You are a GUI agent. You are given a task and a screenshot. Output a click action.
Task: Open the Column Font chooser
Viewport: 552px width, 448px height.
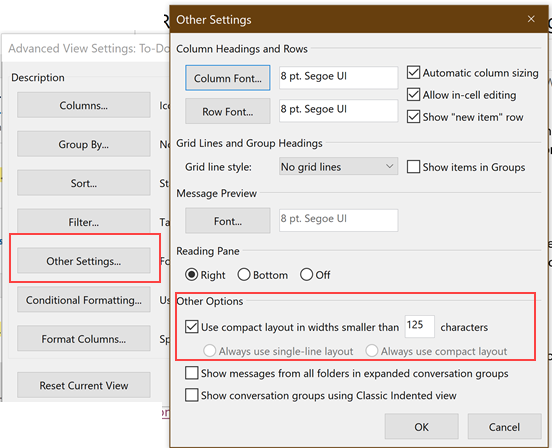tap(228, 78)
